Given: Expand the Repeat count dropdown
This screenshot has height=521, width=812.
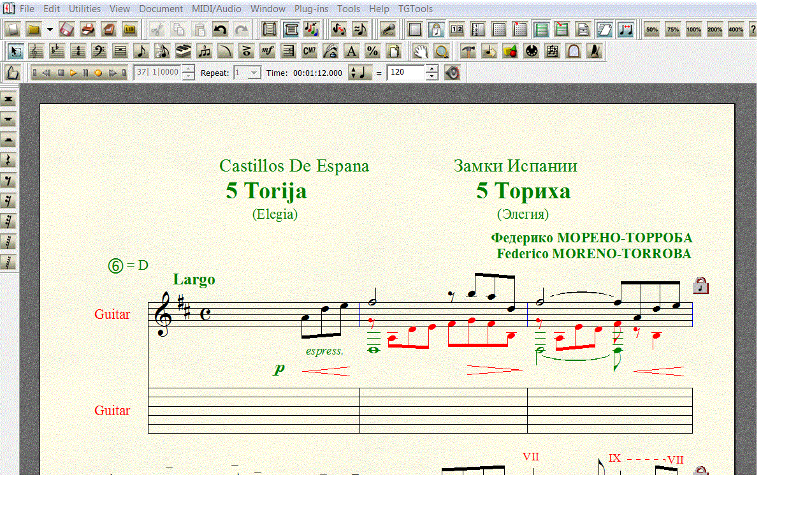Looking at the screenshot, I should 254,73.
